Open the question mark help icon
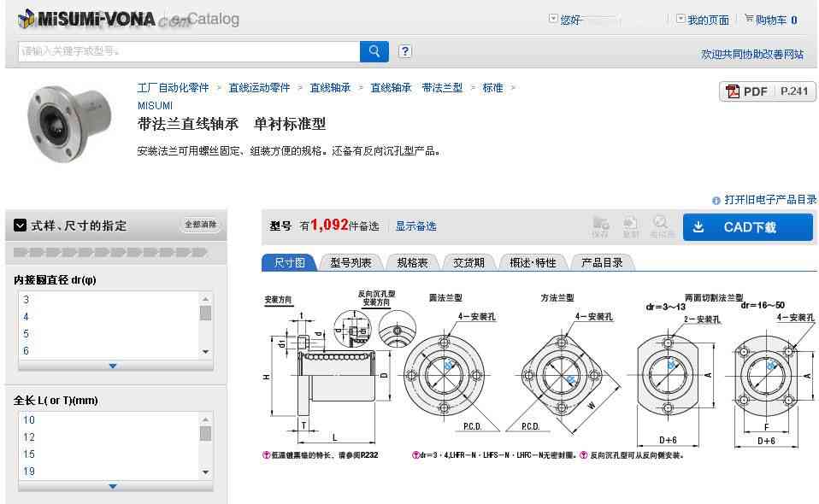 (x=405, y=51)
